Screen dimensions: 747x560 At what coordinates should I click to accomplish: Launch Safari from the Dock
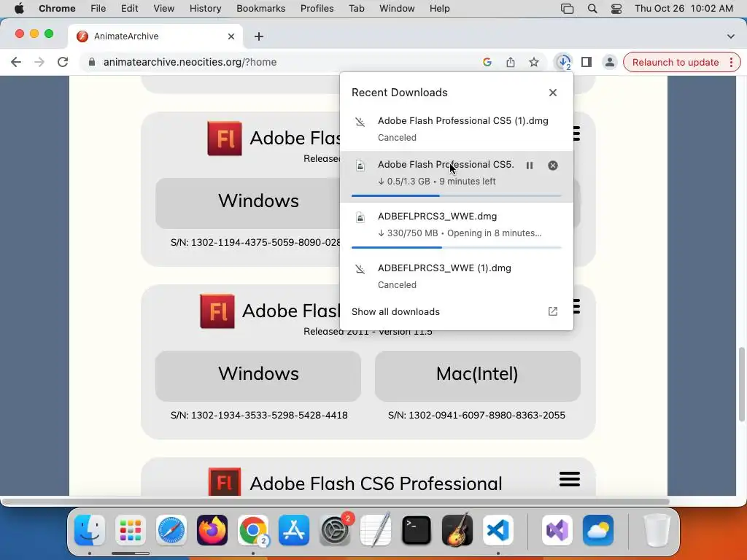pos(171,530)
